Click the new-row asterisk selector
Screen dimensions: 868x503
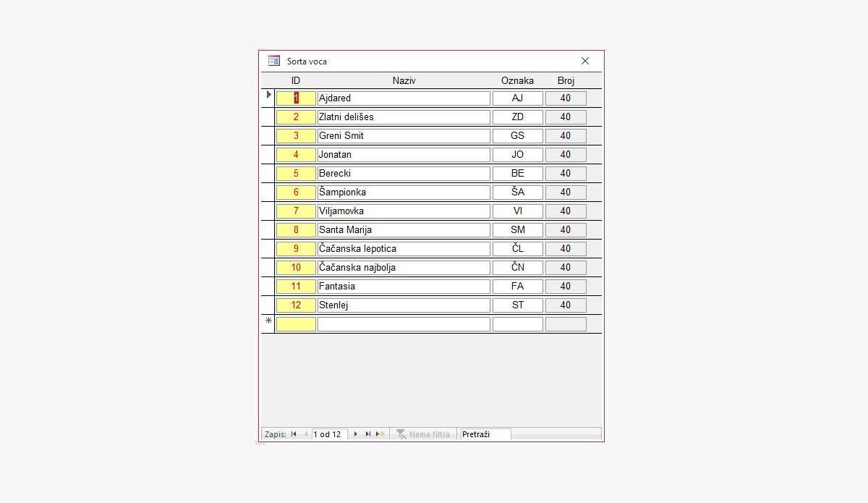tap(268, 324)
